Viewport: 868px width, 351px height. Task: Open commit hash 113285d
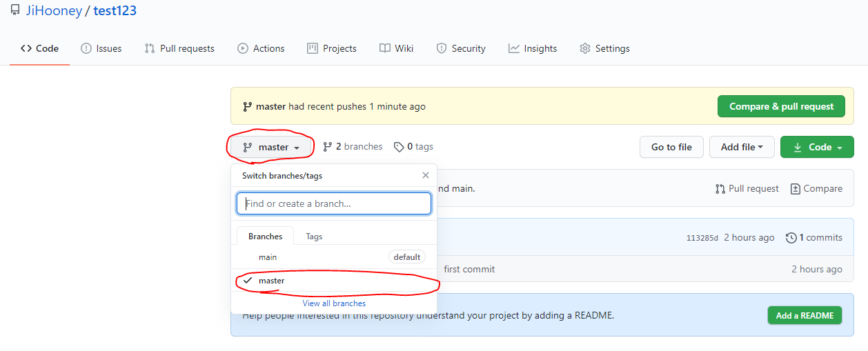pos(702,238)
